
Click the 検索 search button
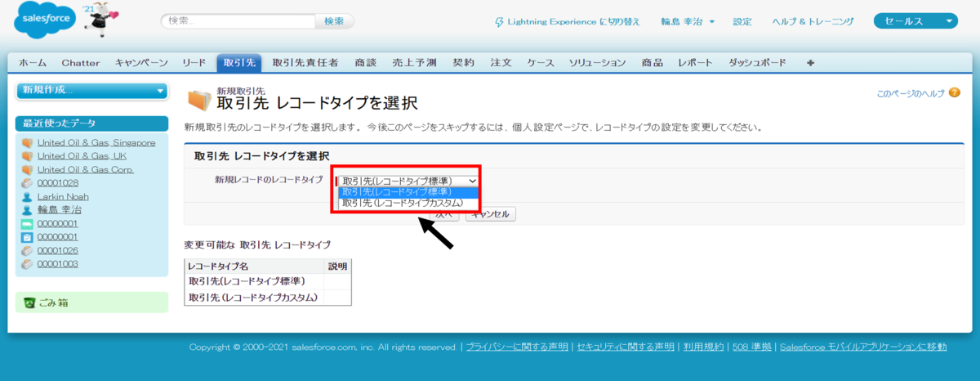click(334, 22)
